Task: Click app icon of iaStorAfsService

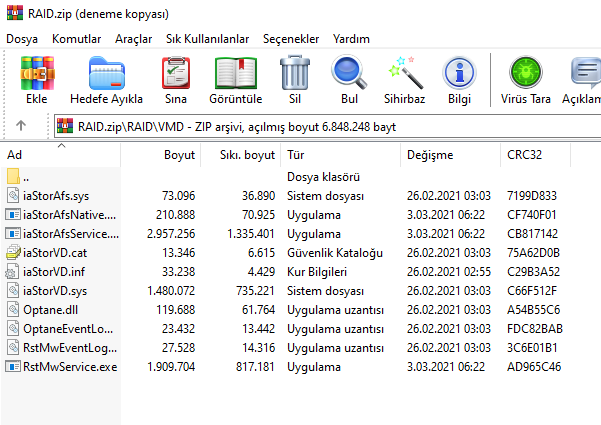Action: click(13, 233)
